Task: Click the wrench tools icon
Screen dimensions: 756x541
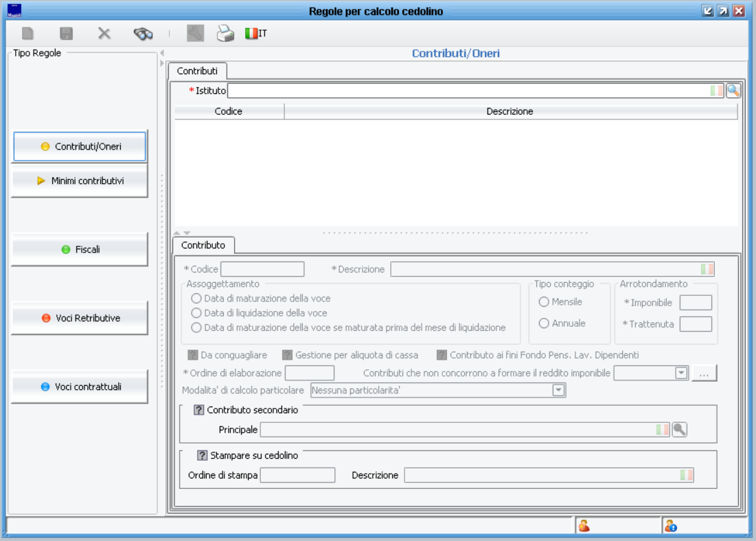Action: [x=195, y=34]
